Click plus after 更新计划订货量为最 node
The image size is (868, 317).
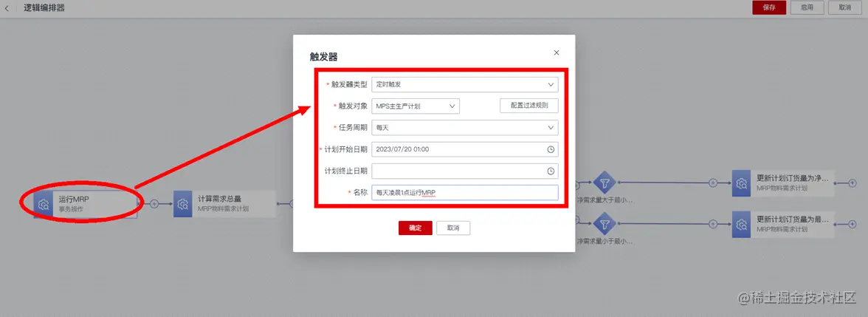pos(852,224)
